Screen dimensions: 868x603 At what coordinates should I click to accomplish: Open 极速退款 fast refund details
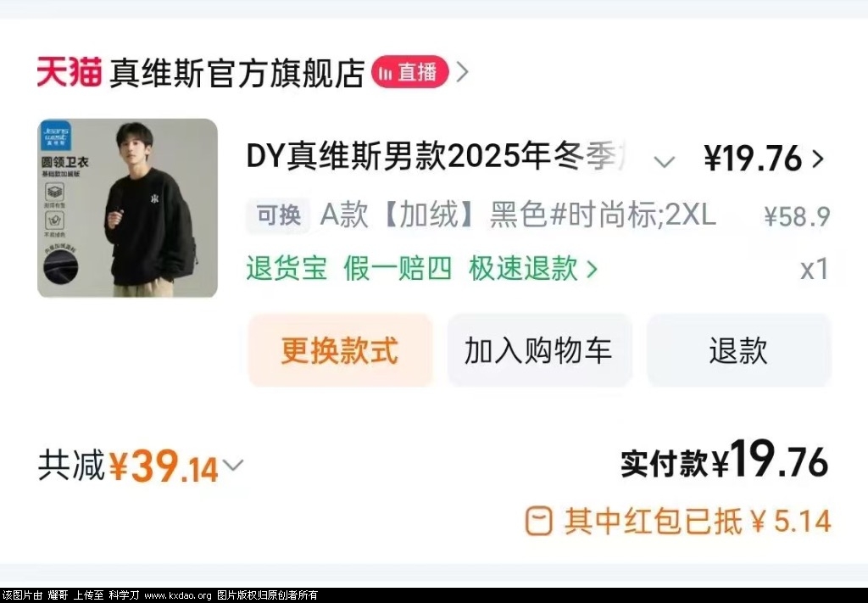click(x=523, y=269)
